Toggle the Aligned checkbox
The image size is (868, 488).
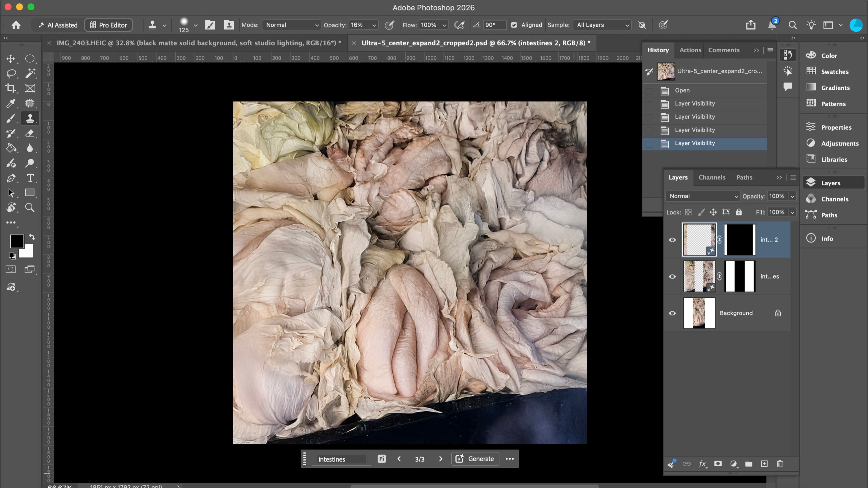pyautogui.click(x=514, y=25)
